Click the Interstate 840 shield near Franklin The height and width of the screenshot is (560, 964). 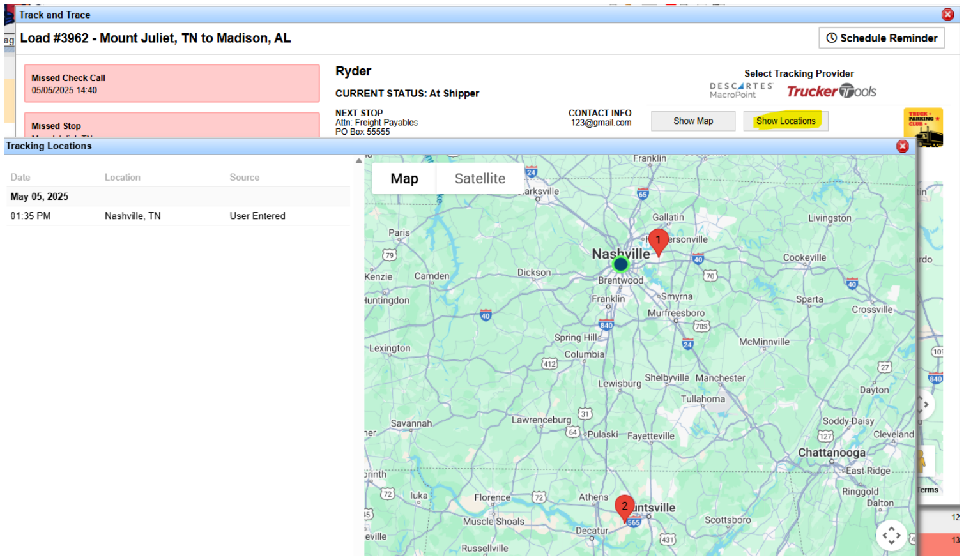coord(606,325)
